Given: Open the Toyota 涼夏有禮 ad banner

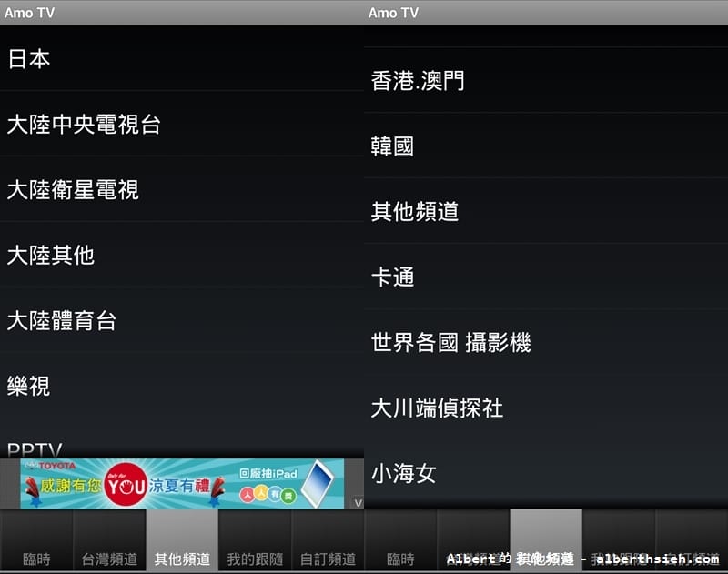Looking at the screenshot, I should [x=182, y=484].
